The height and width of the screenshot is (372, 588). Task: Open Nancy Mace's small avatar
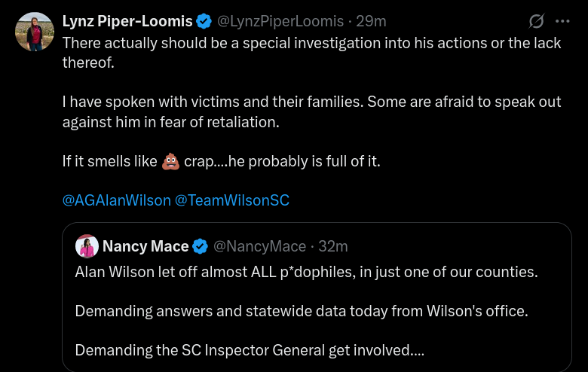pyautogui.click(x=87, y=246)
